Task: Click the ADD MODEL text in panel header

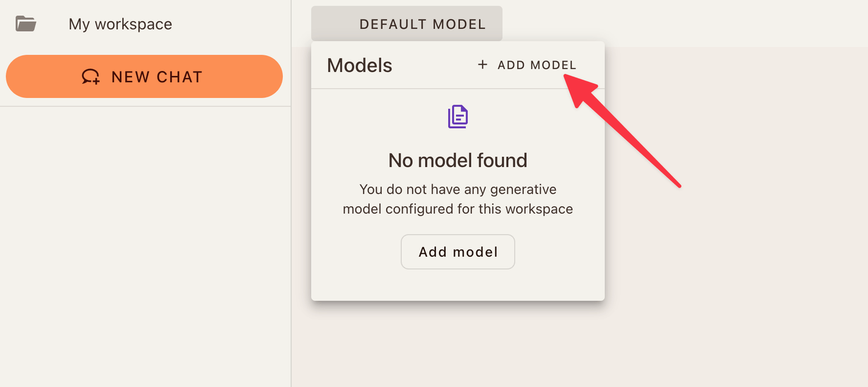Action: pyautogui.click(x=537, y=65)
